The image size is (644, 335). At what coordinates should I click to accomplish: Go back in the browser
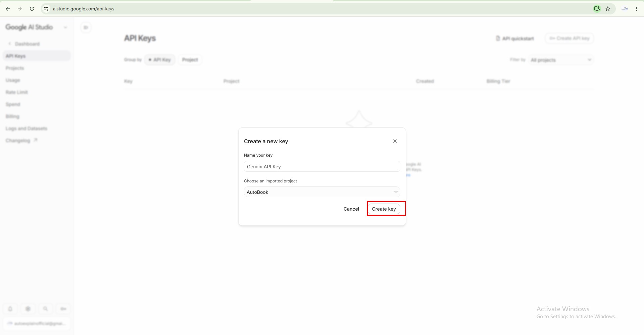[8, 9]
